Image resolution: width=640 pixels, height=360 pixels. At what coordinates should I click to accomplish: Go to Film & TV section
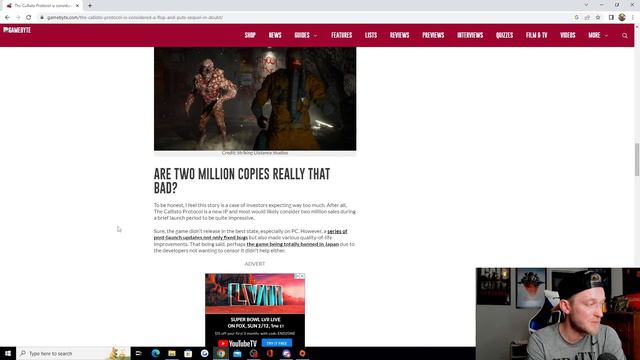(x=537, y=36)
